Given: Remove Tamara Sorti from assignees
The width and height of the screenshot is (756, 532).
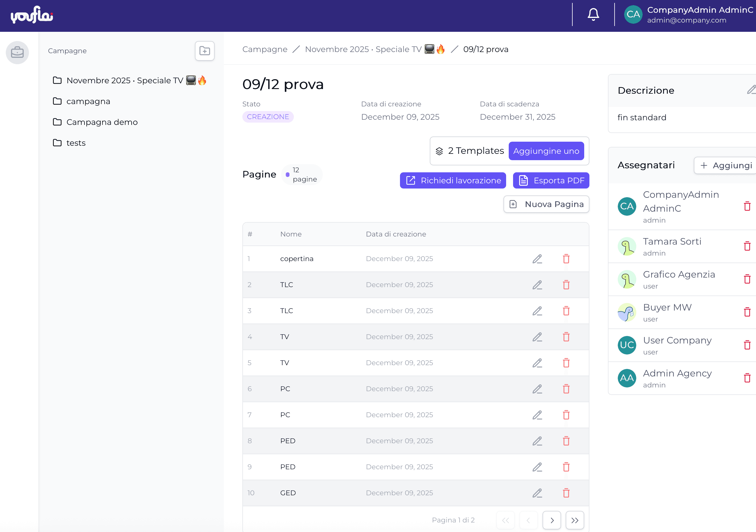Looking at the screenshot, I should [x=747, y=246].
